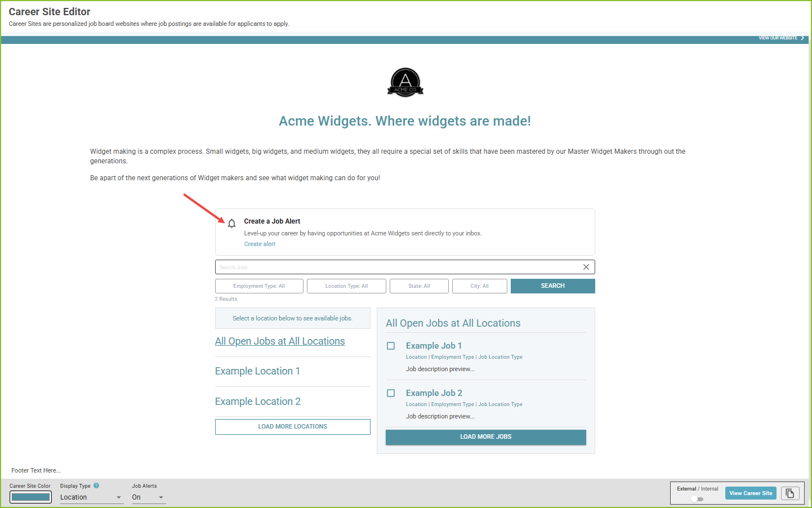Select Example Location 1
The width and height of the screenshot is (812, 508).
point(257,371)
